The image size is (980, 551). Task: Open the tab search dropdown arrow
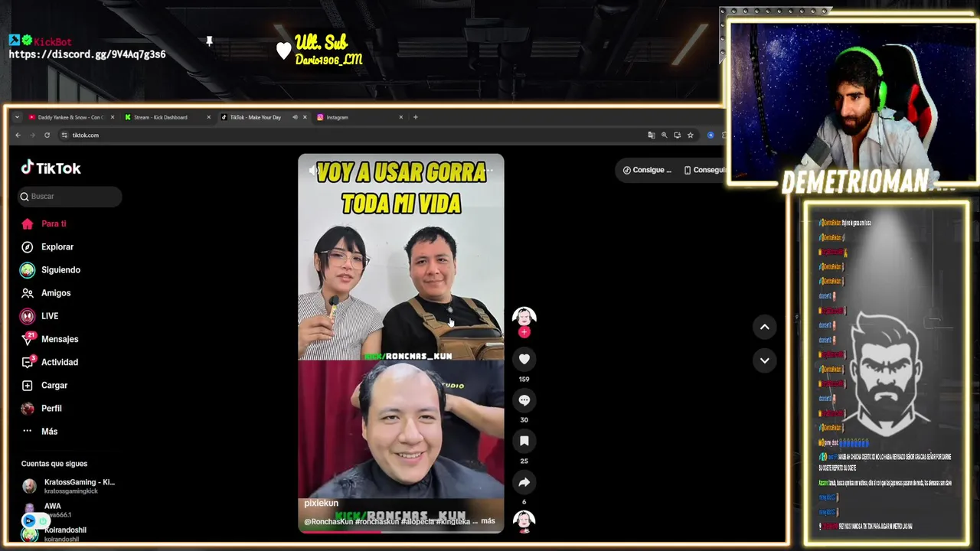[17, 117]
